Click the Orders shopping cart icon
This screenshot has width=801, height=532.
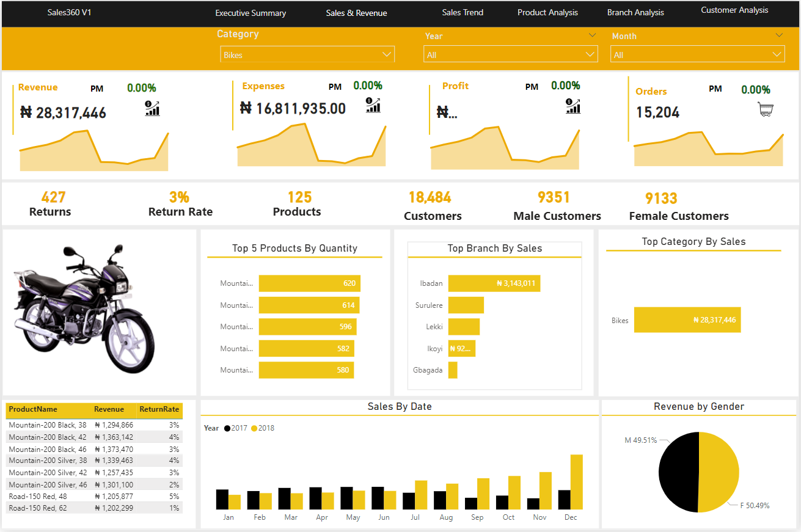point(766,109)
